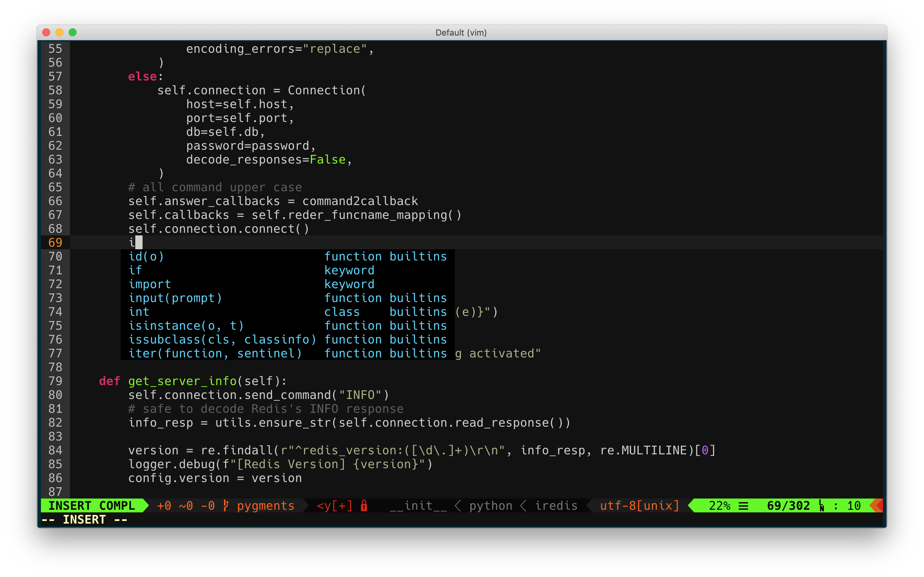Viewport: 924px width, 577px height.
Task: Click the chevron separator before python
Action: coord(458,505)
